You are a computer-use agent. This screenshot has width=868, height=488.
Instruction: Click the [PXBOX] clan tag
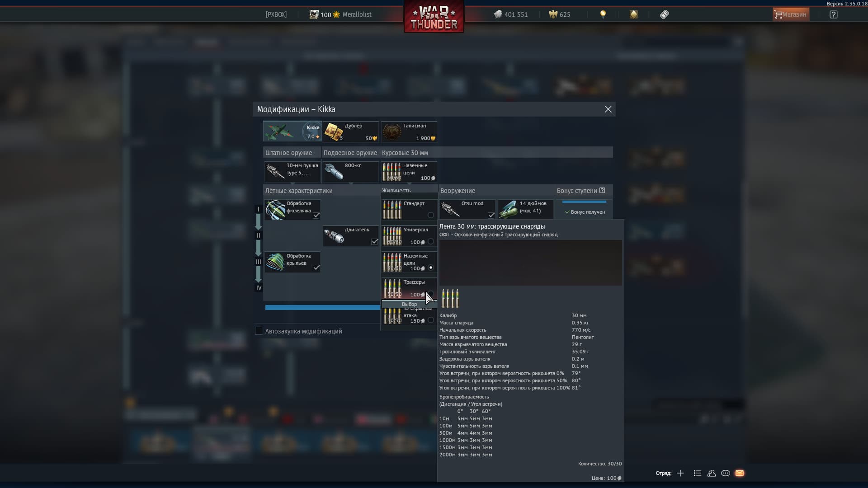tap(276, 14)
